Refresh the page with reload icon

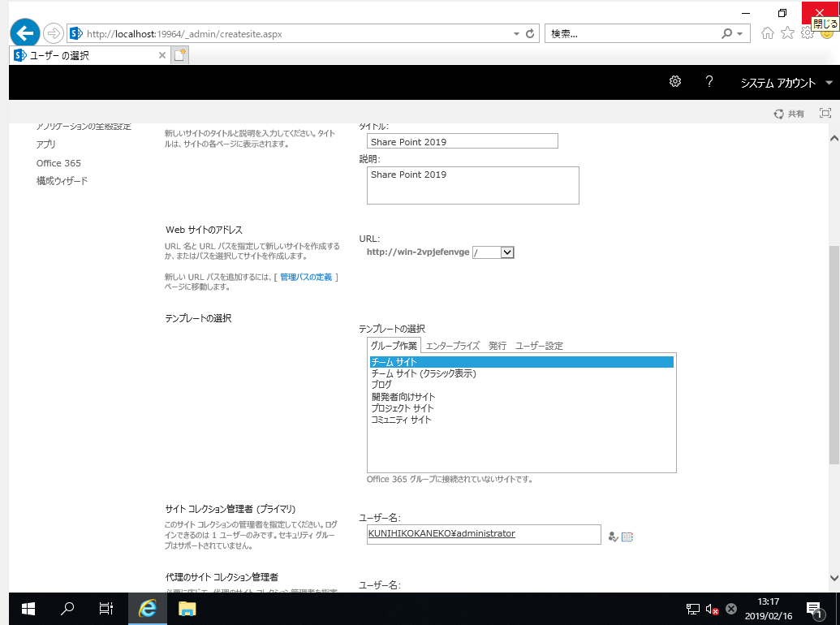[x=530, y=33]
